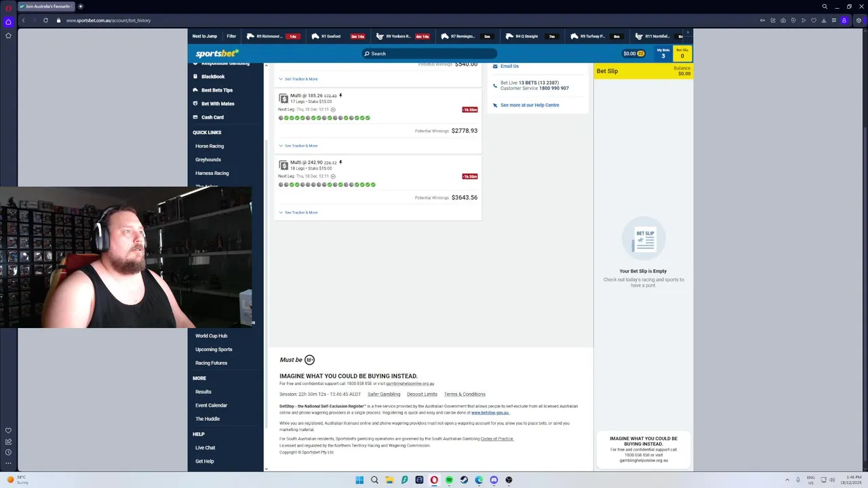Go to Harness Racing quick link

coord(212,173)
